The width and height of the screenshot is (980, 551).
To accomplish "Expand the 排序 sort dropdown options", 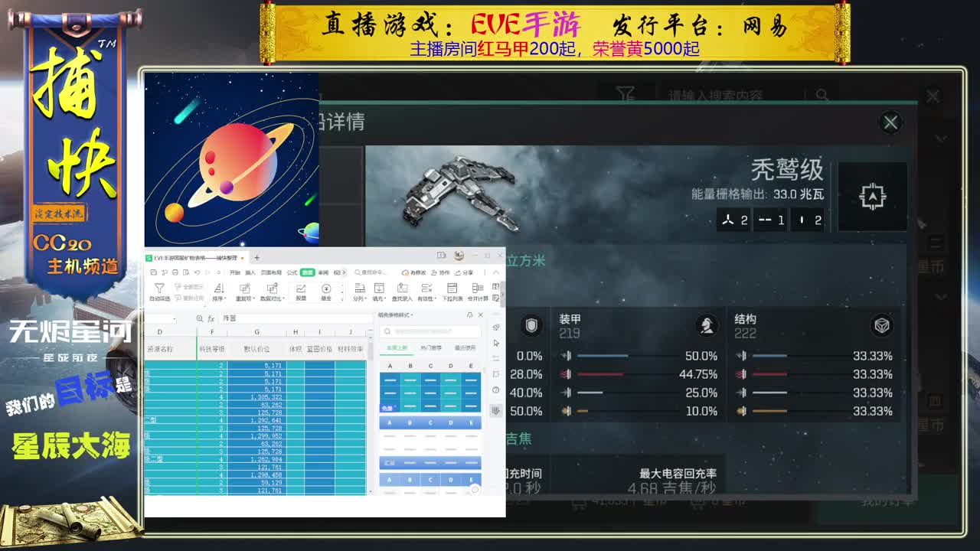I will (225, 296).
